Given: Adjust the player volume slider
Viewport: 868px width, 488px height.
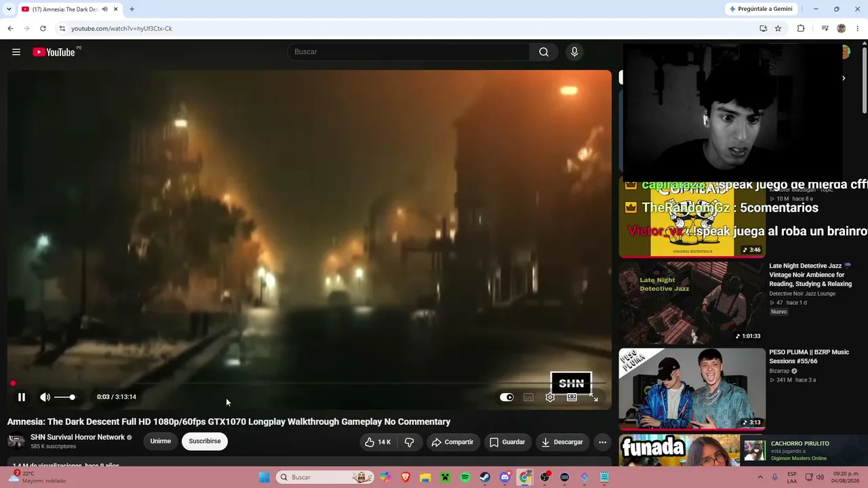Looking at the screenshot, I should coord(65,397).
